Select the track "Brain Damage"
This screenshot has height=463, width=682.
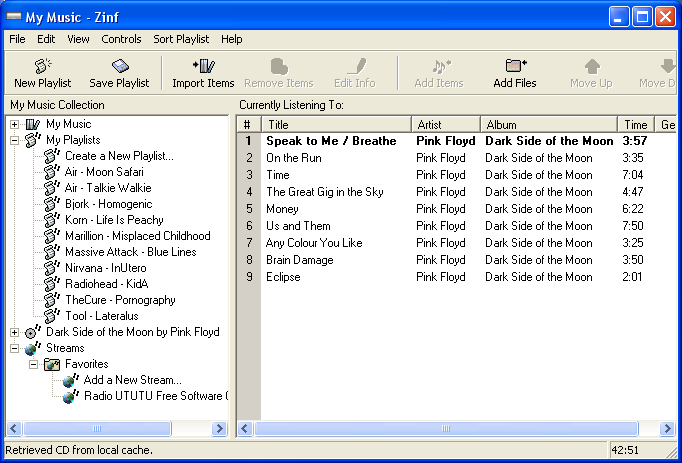(x=300, y=260)
